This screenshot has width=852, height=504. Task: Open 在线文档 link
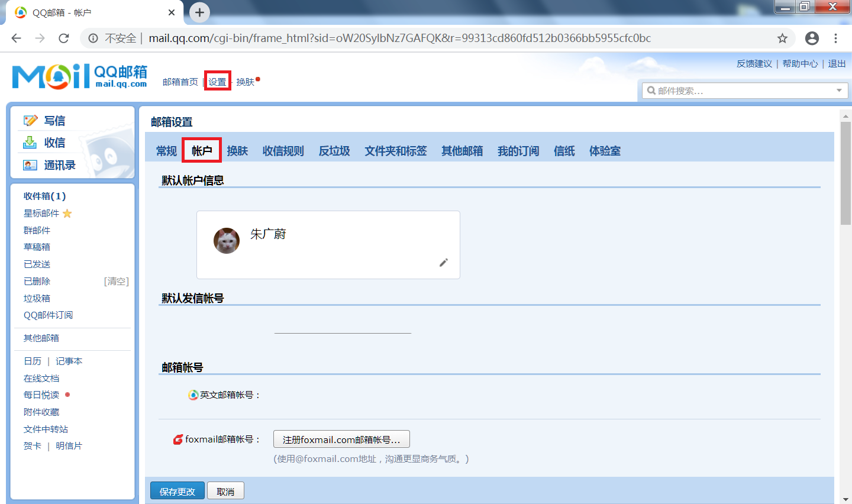[41, 378]
